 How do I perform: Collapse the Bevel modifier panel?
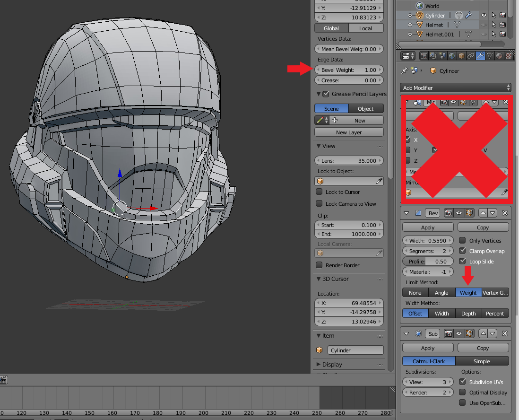[x=407, y=213]
